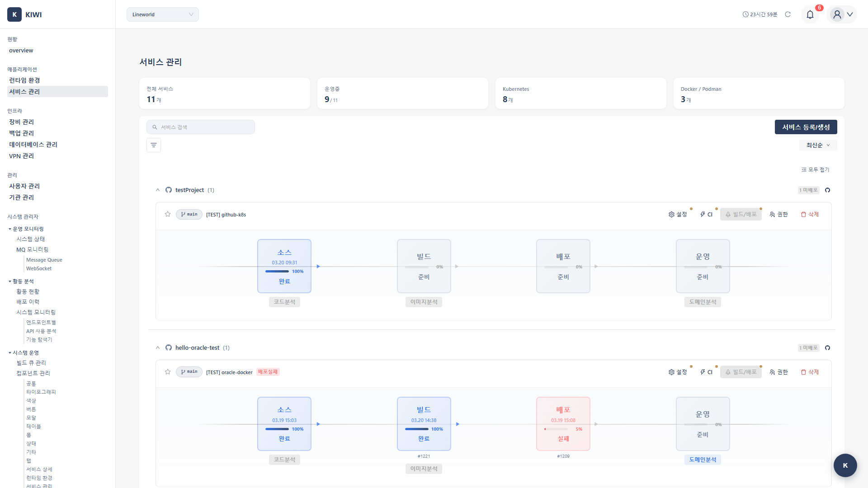Collapse the 활동 분석 tree section
868x488 pixels.
click(10, 282)
